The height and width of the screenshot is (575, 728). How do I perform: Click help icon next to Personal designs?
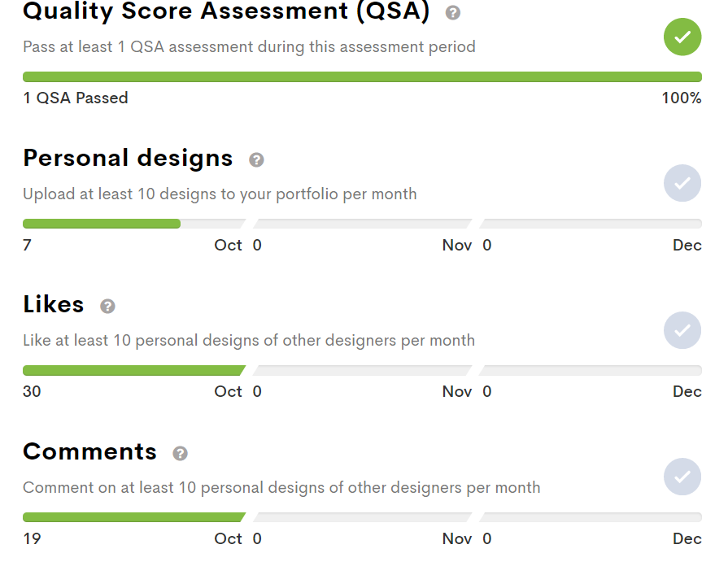tap(256, 159)
